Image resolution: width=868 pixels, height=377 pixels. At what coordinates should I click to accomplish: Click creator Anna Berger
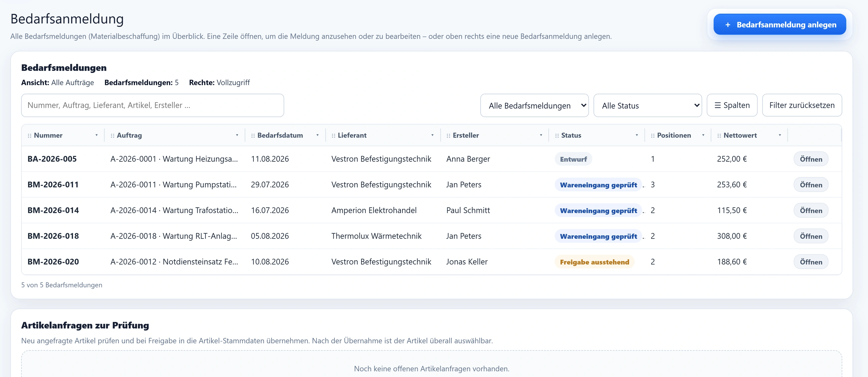click(x=468, y=159)
